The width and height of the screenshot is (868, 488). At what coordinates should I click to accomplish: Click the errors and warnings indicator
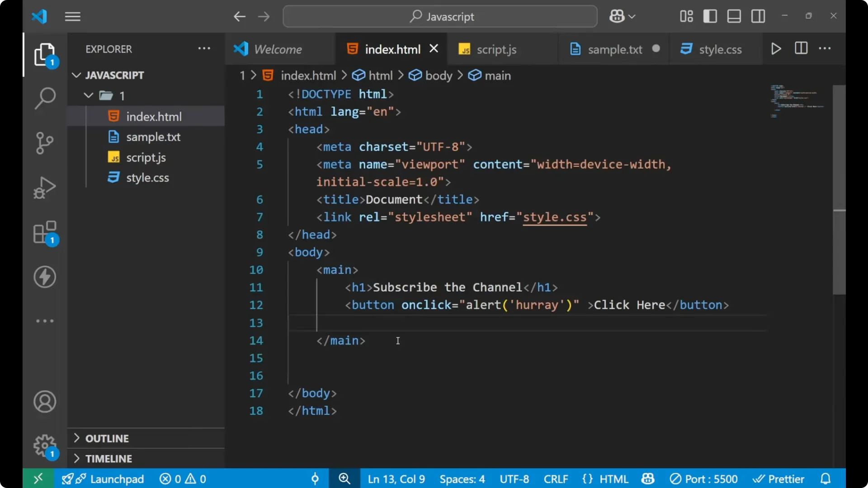point(183,479)
